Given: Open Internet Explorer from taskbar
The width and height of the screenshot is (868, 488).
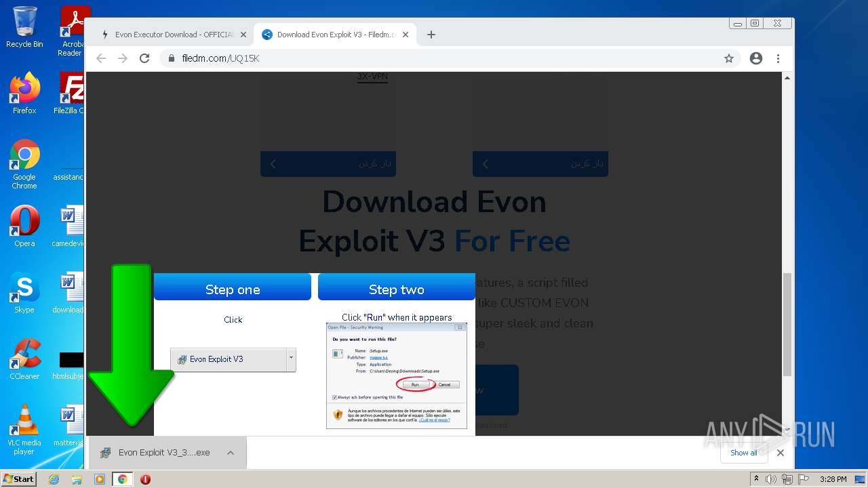Looking at the screenshot, I should pyautogui.click(x=54, y=479).
